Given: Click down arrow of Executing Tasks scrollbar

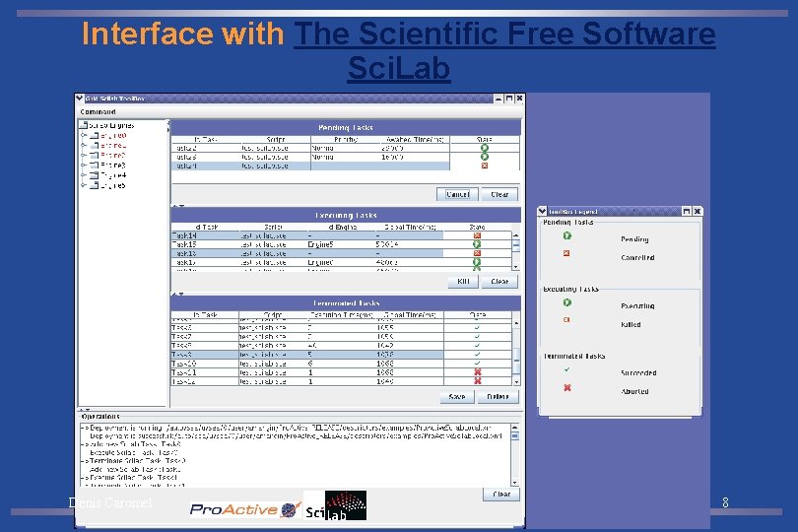Looking at the screenshot, I should click(516, 267).
